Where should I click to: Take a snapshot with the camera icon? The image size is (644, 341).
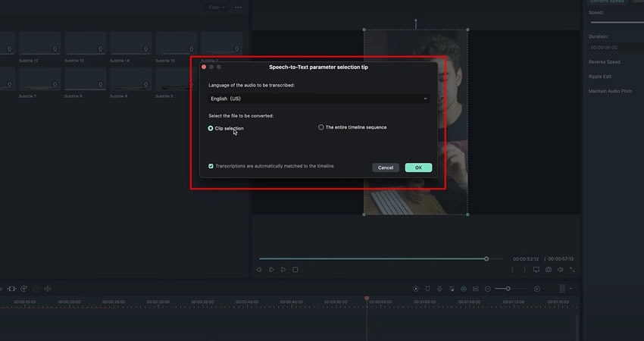pyautogui.click(x=549, y=270)
